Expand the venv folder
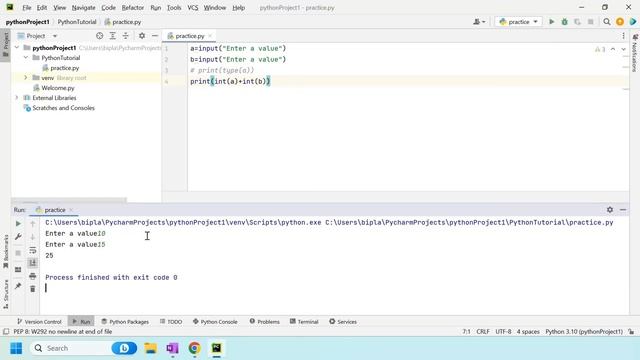Viewport: 640px width, 360px height. pyautogui.click(x=26, y=78)
